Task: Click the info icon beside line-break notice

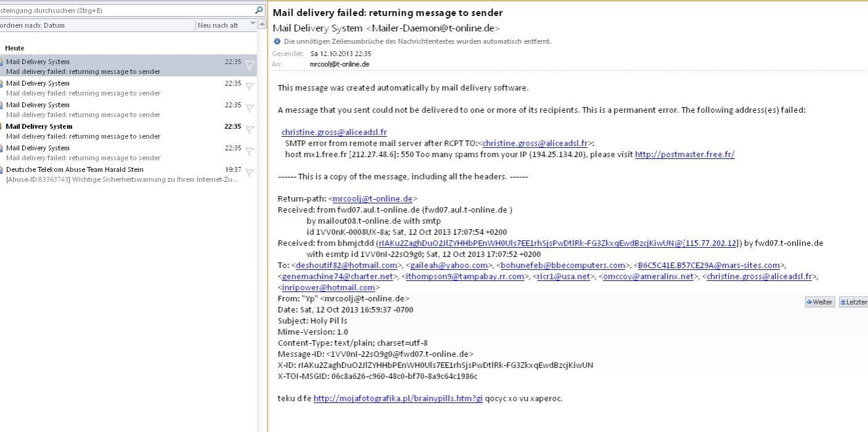Action: (277, 41)
